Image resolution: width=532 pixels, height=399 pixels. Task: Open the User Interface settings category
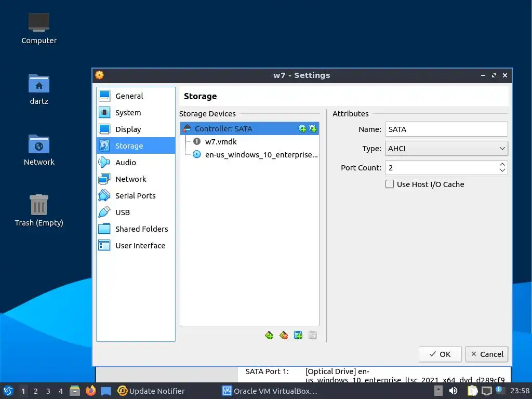click(136, 246)
